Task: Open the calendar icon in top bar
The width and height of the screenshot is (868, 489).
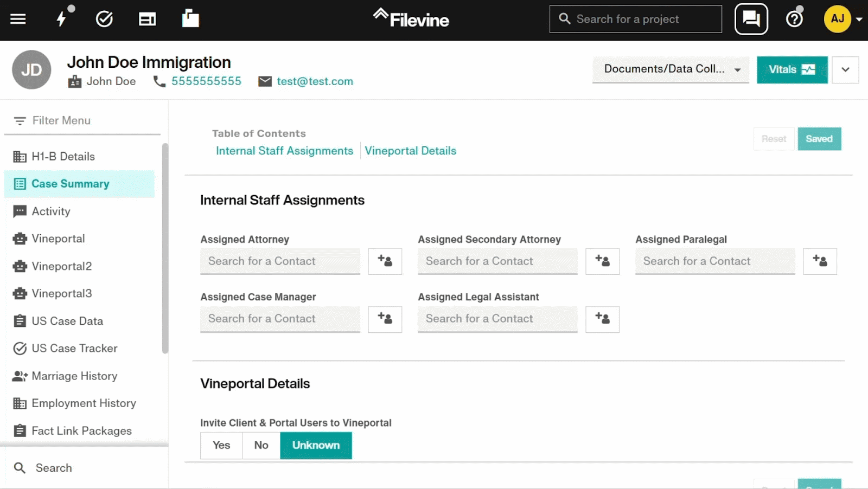Action: [147, 20]
